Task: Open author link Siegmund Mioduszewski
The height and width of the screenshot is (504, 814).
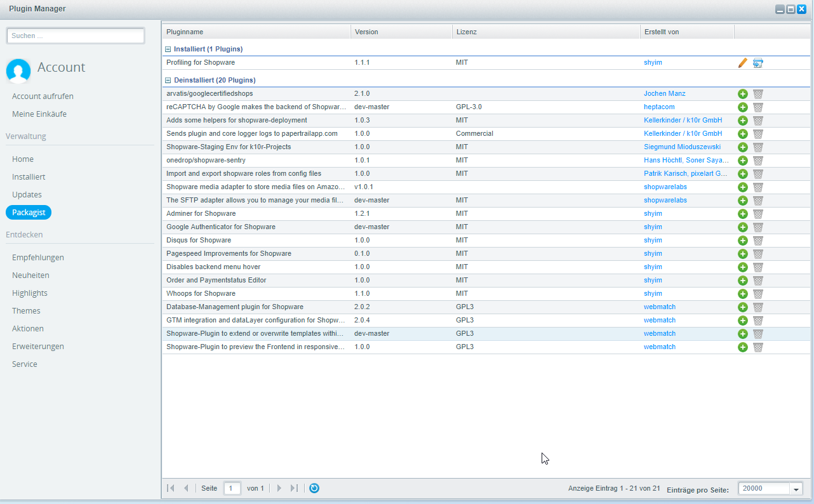Action: (682, 147)
